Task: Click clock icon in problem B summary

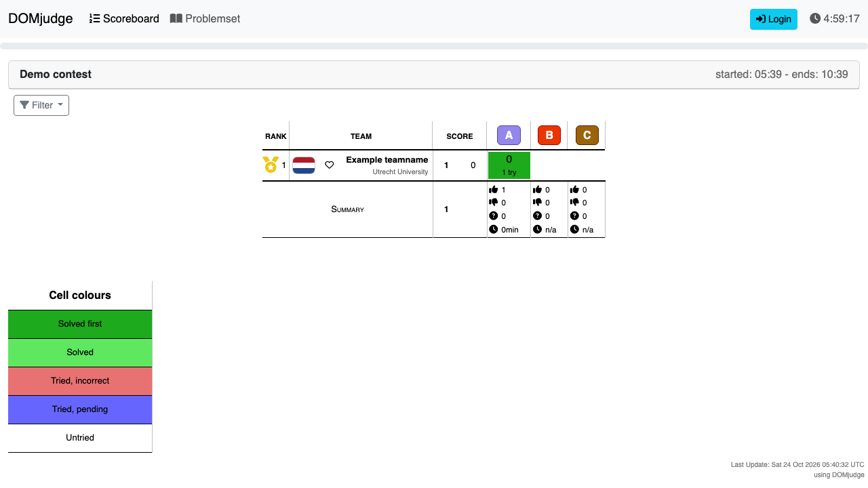Action: tap(538, 229)
